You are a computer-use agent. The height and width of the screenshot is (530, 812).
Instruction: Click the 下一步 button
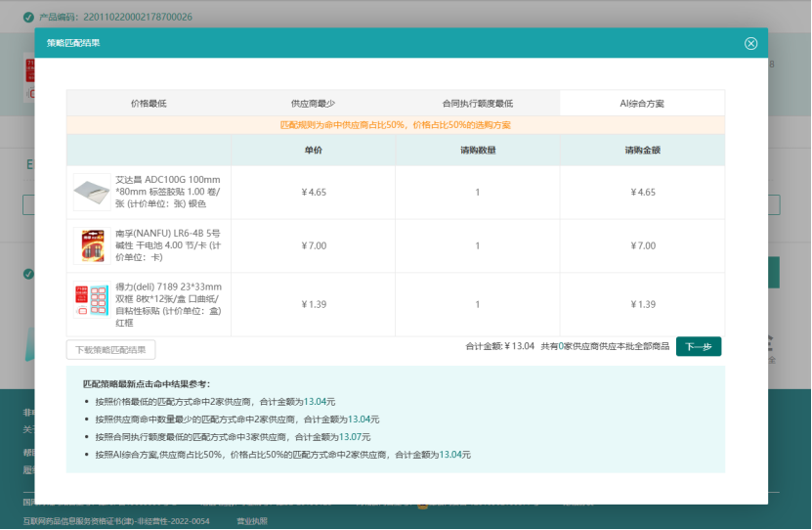click(x=698, y=346)
